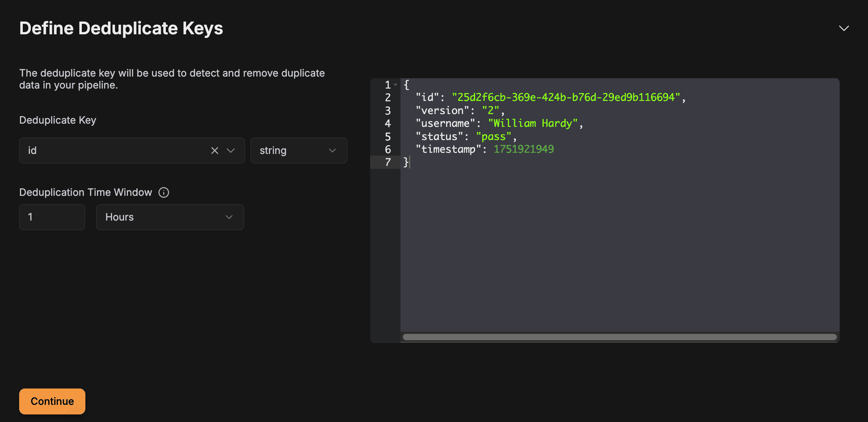Fold the JSON object at line 1
The image size is (868, 422).
395,85
